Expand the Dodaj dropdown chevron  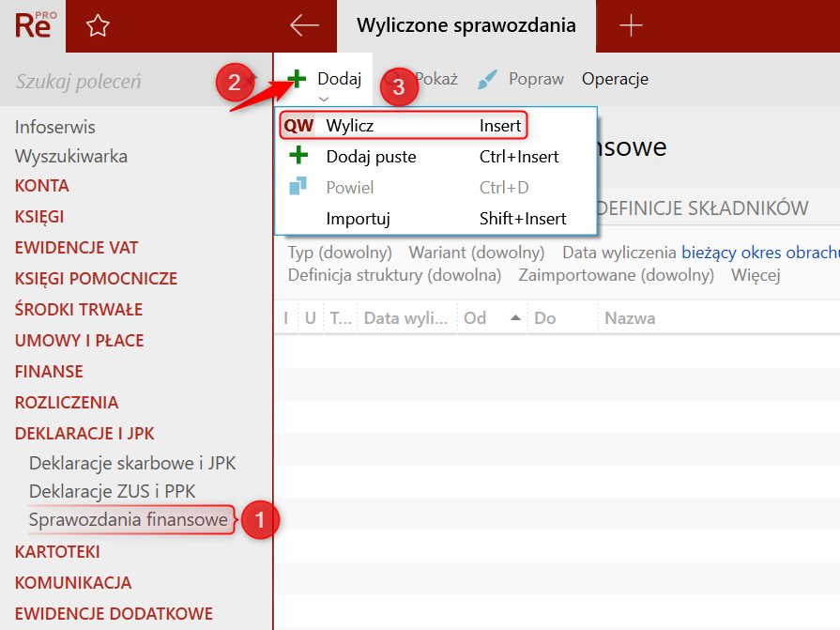(x=323, y=99)
